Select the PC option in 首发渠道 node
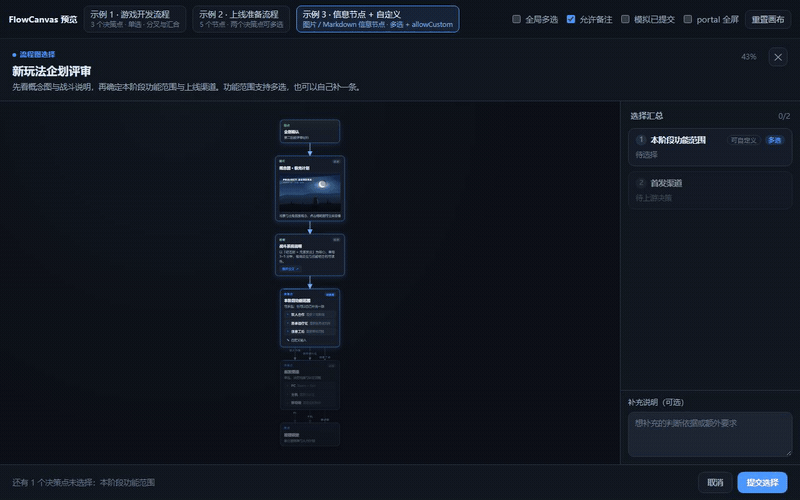 click(x=310, y=386)
